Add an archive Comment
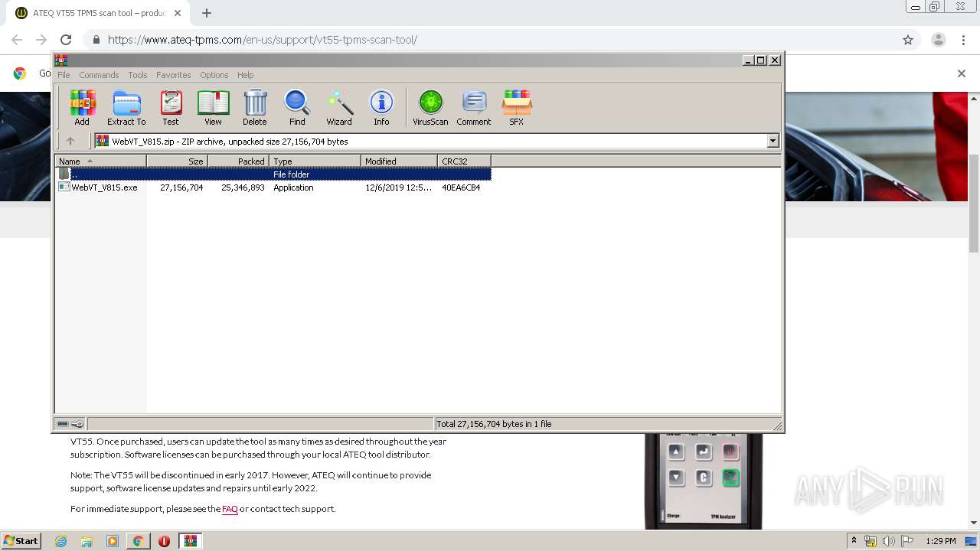Image resolution: width=980 pixels, height=551 pixels. tap(474, 107)
